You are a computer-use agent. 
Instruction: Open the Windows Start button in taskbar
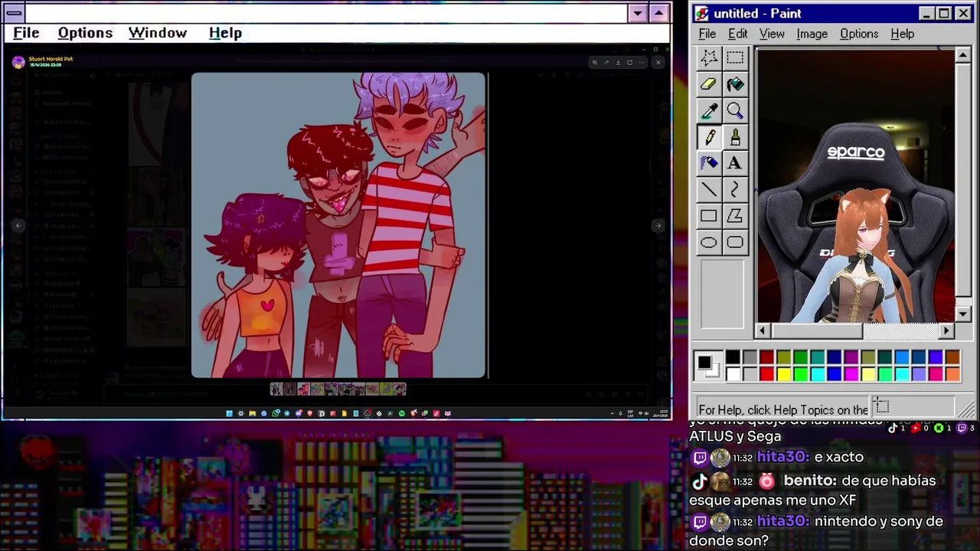tap(229, 413)
